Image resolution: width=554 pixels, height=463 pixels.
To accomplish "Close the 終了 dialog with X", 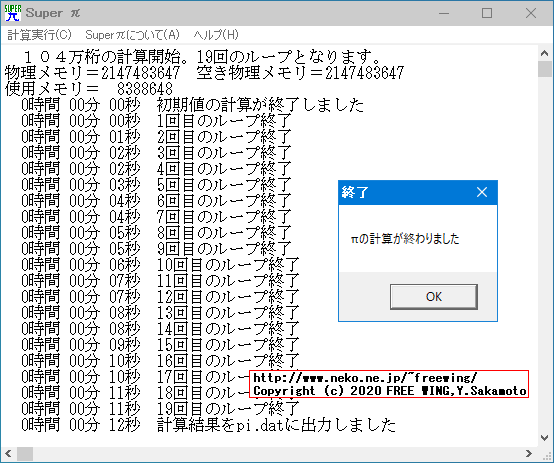I will pyautogui.click(x=482, y=192).
